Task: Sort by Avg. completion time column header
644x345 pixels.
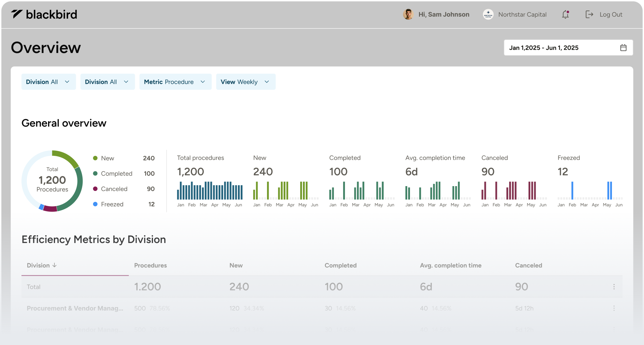Action: coord(450,265)
